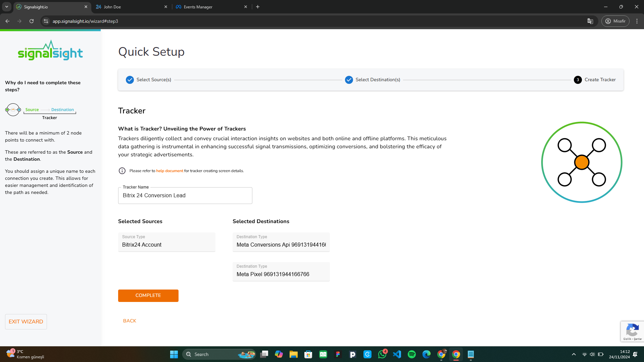Switch to the Events Manager tab
Screen dimensions: 644x362
click(x=211, y=7)
